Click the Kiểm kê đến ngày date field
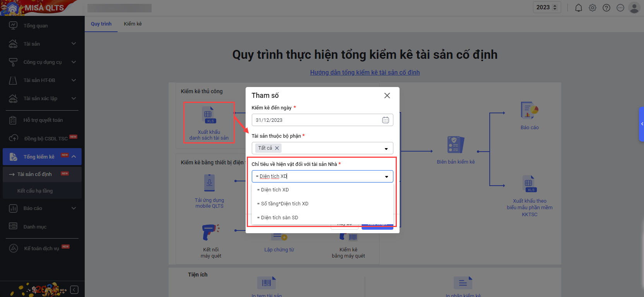The image size is (644, 297). (322, 120)
